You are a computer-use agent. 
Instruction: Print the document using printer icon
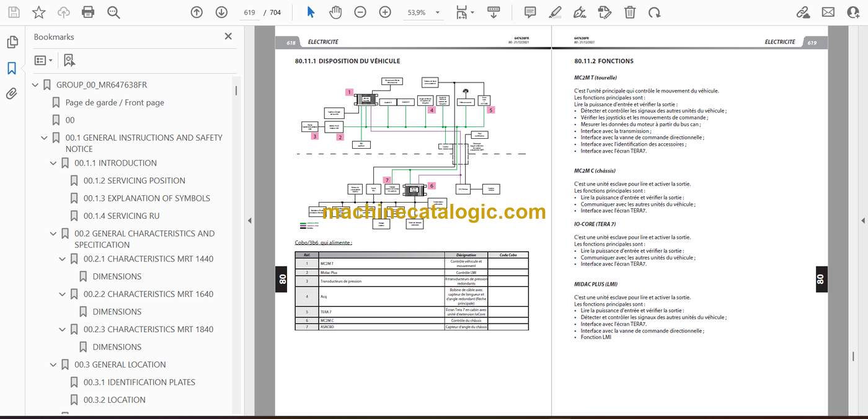(88, 12)
